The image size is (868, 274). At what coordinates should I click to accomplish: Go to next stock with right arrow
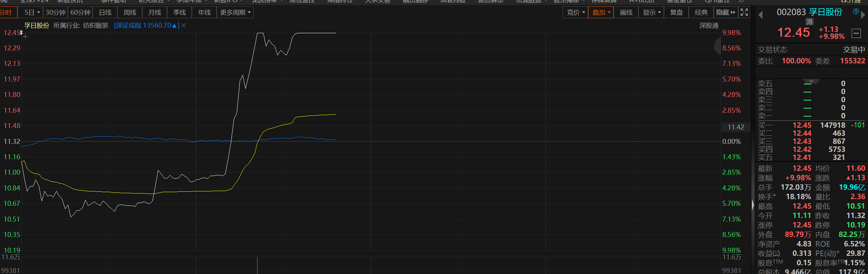click(x=863, y=15)
